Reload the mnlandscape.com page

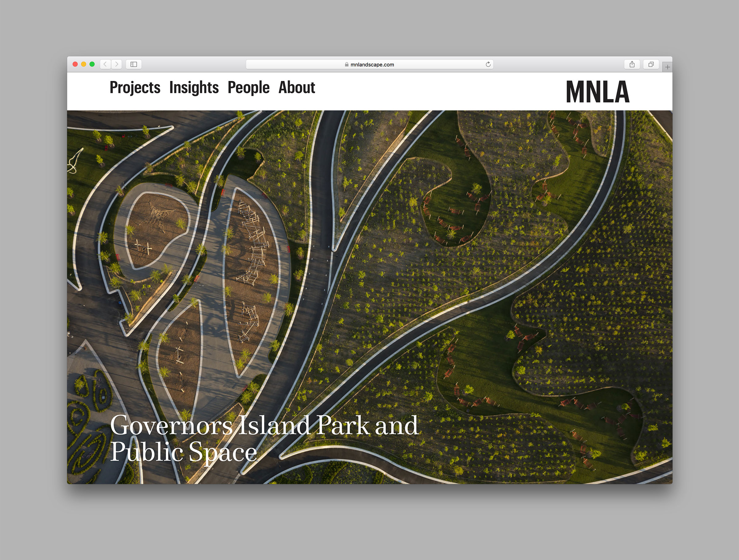(x=488, y=64)
